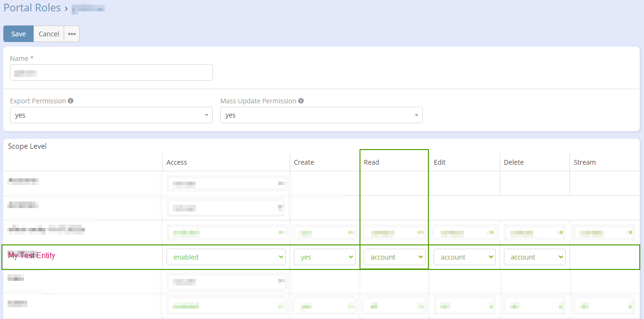The width and height of the screenshot is (644, 319).
Task: Click the Save button
Action: click(18, 34)
